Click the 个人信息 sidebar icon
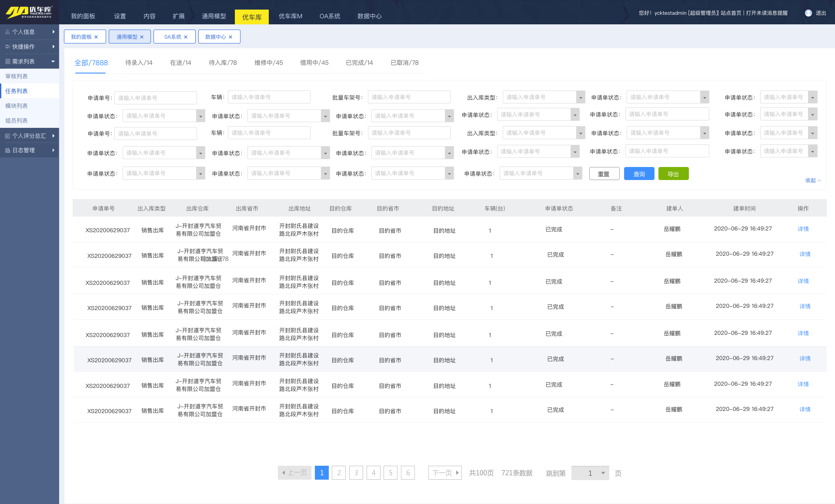Image resolution: width=835 pixels, height=504 pixels. (7, 32)
